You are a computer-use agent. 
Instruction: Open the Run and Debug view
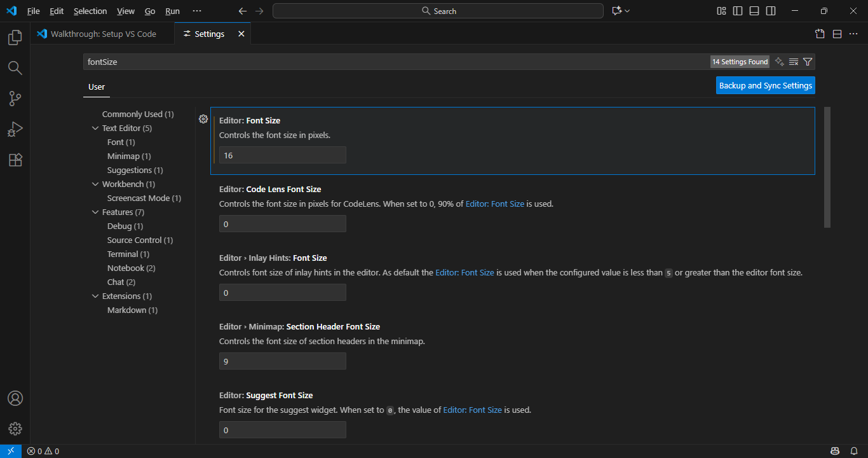(x=15, y=129)
